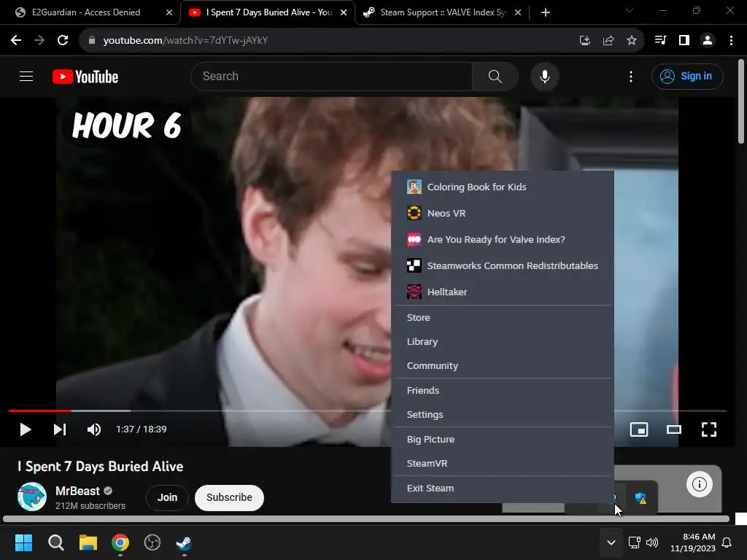
Task: Enable miniplayer mode
Action: (x=638, y=429)
